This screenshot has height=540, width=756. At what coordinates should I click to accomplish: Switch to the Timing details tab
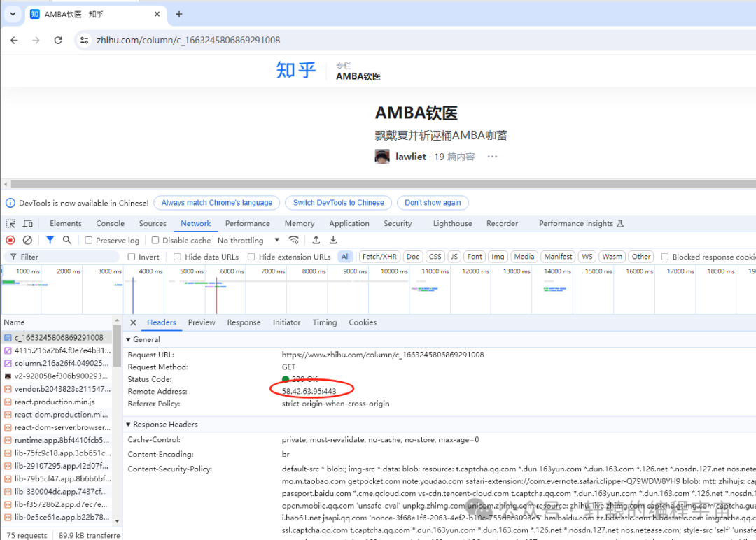tap(325, 322)
